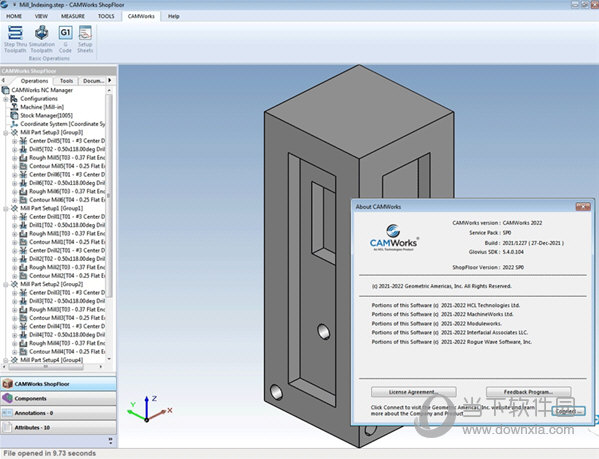
Task: Click the Components panel icon
Action: pos(7,398)
